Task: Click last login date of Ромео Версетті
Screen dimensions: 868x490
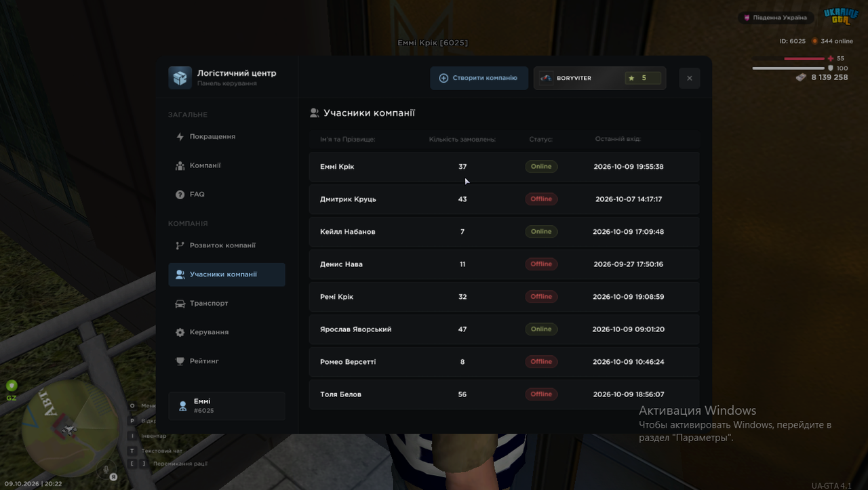Action: (x=629, y=362)
